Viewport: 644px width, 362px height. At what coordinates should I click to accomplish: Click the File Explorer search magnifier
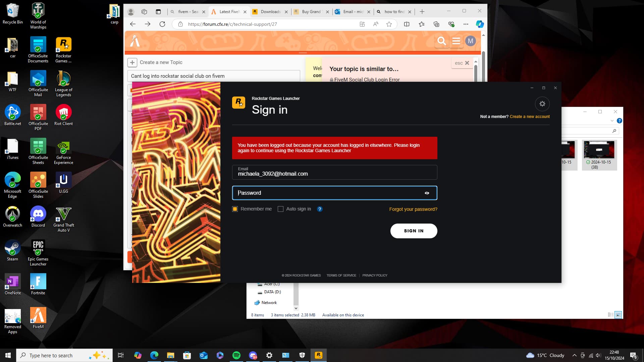coord(614,131)
